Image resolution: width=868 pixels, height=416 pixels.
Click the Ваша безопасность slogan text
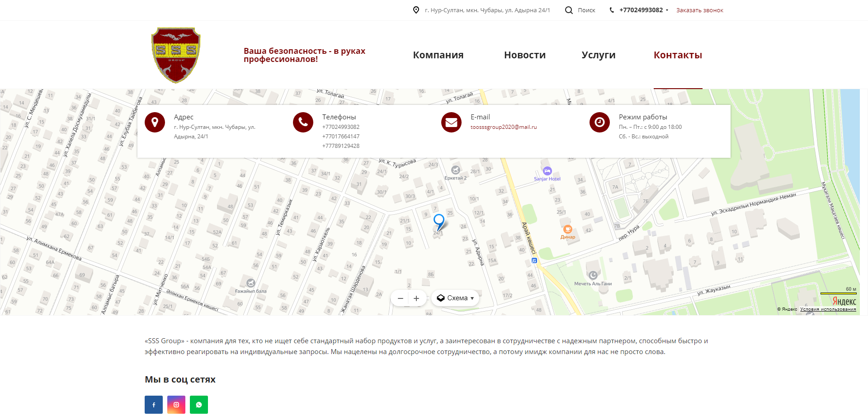304,55
